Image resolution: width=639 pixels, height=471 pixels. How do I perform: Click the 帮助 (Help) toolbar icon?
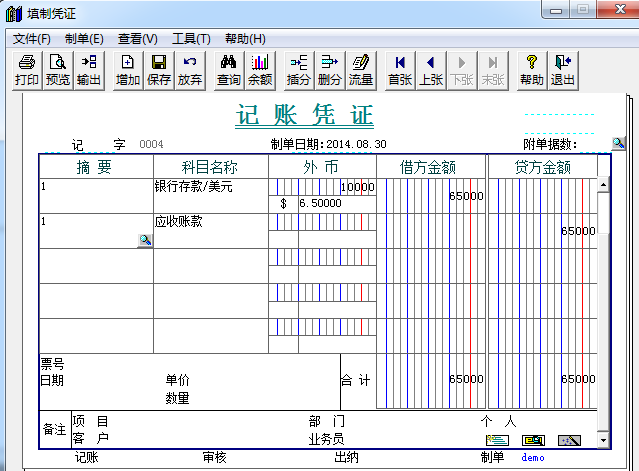(532, 70)
